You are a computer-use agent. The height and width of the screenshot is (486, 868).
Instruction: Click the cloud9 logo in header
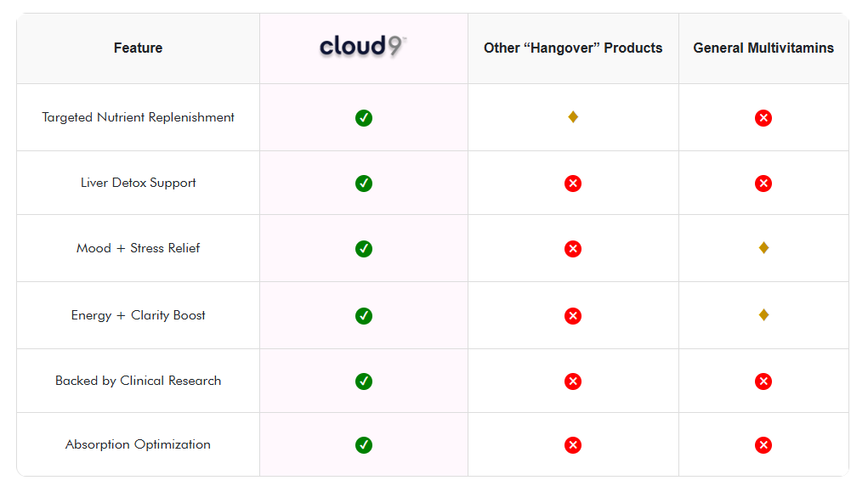click(363, 47)
